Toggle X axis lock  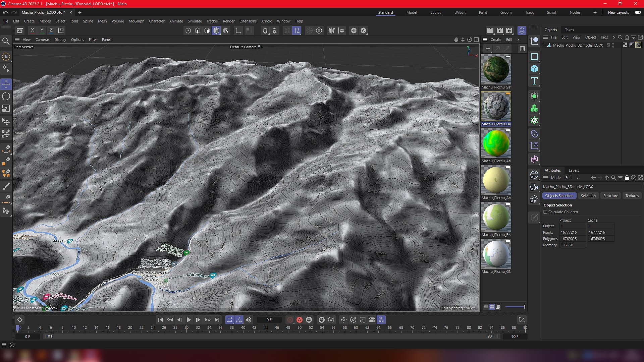point(33,31)
